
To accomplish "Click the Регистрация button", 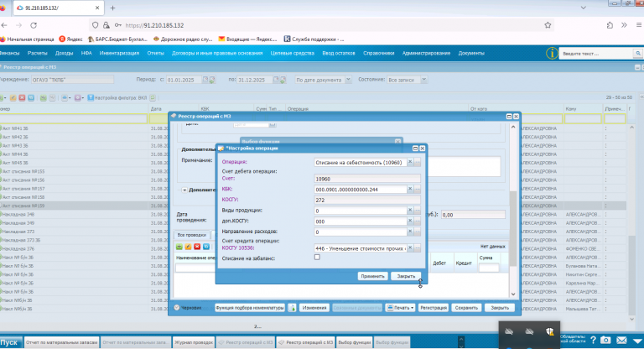I will 433,308.
